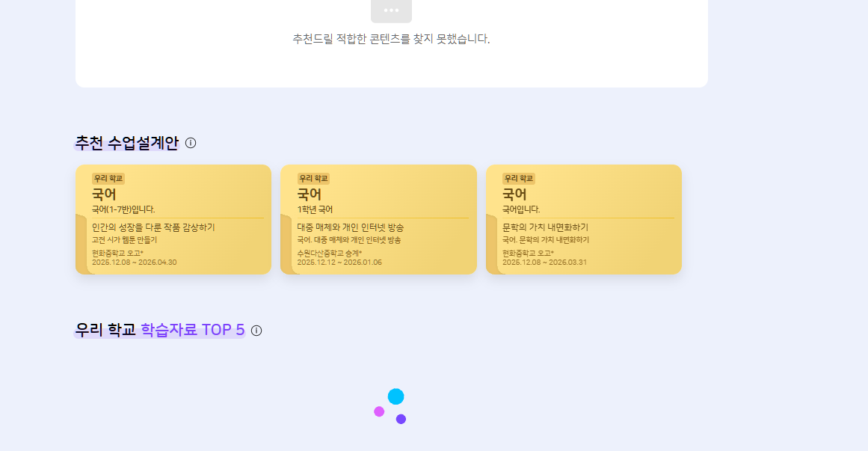Open the 문학의 가치 내면화하기 lesson plan
The width and height of the screenshot is (868, 451).
pos(545,227)
